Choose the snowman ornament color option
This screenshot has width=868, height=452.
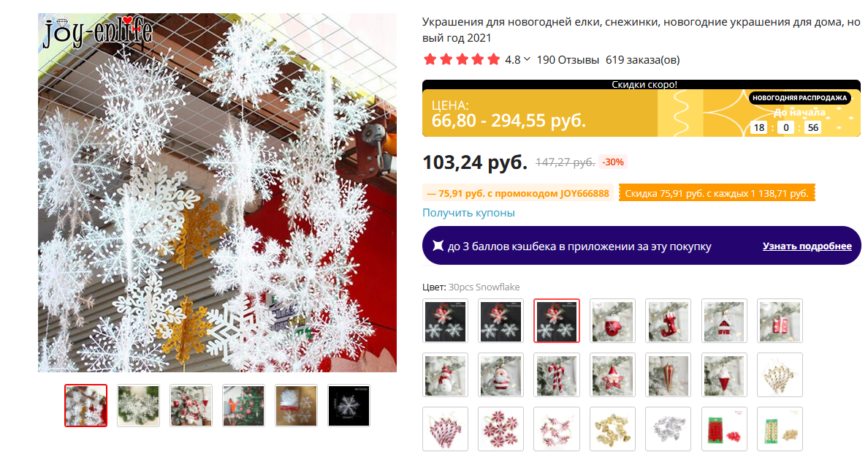445,375
